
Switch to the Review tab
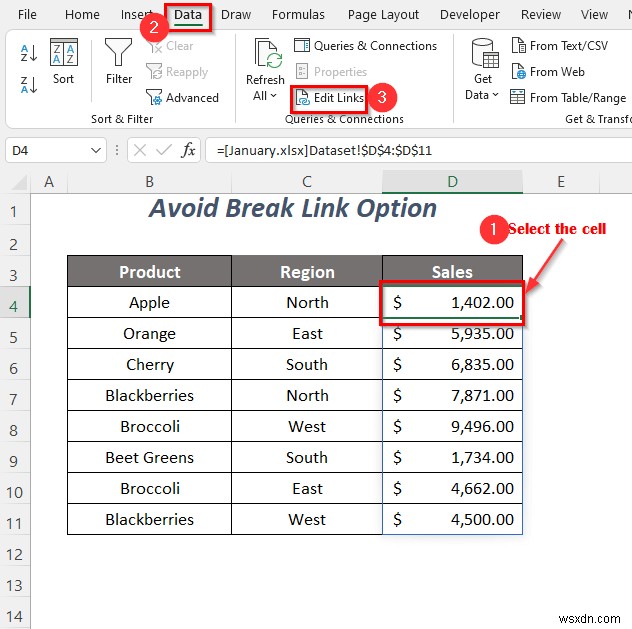(541, 15)
